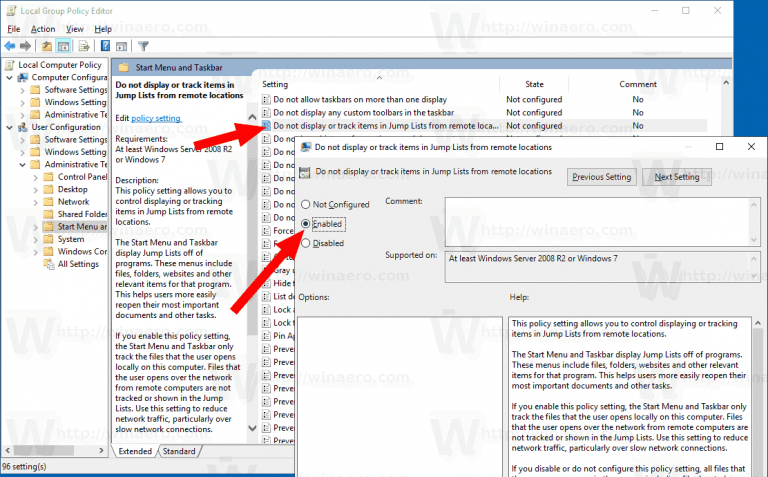
Task: Click the Back arrow in the toolbar
Action: point(11,46)
